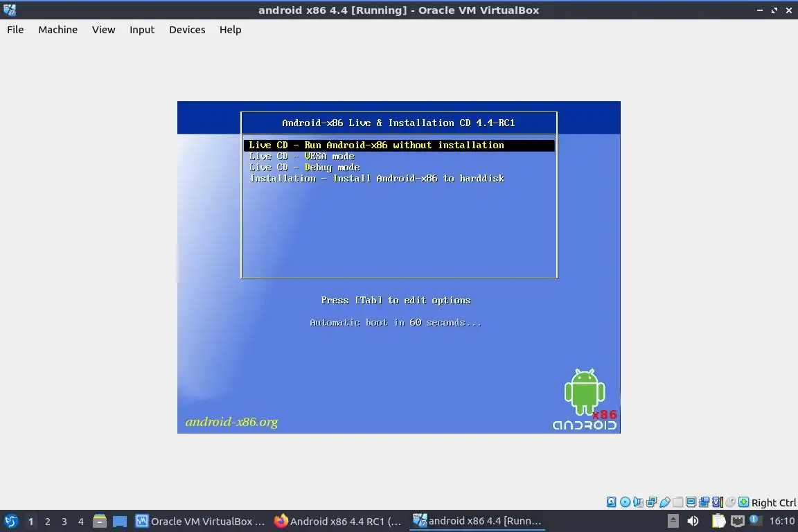Minimize the VirtualBox VM window
798x532 pixels.
click(760, 10)
